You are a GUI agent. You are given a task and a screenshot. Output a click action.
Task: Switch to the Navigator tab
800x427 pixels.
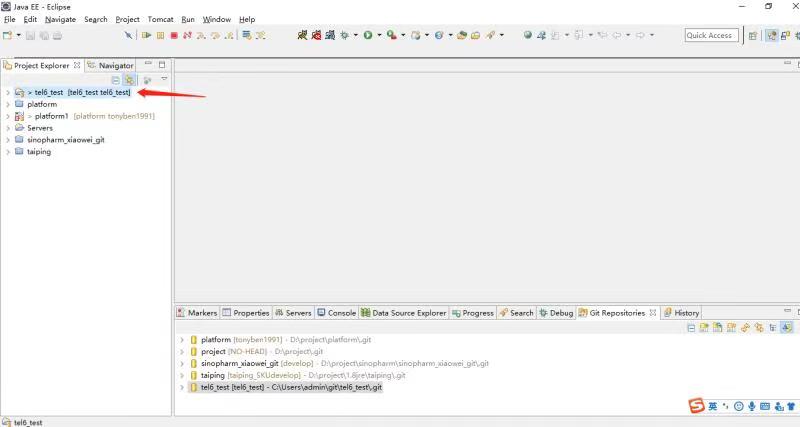click(x=110, y=65)
